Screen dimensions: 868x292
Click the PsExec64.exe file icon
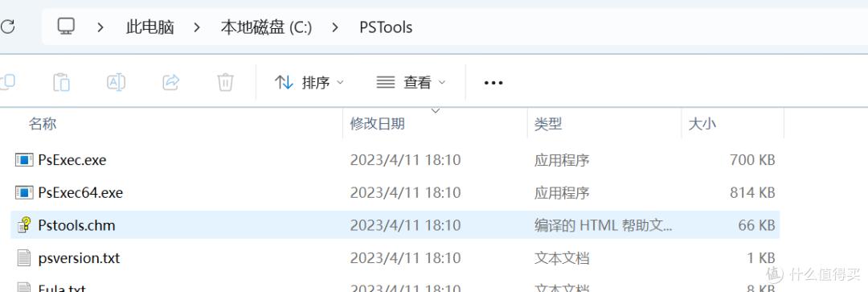click(x=24, y=193)
